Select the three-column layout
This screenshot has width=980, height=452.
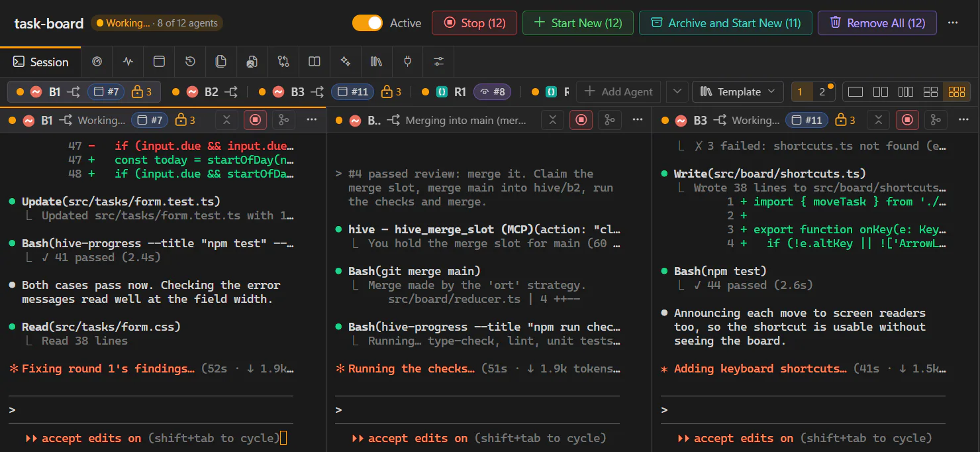point(906,91)
